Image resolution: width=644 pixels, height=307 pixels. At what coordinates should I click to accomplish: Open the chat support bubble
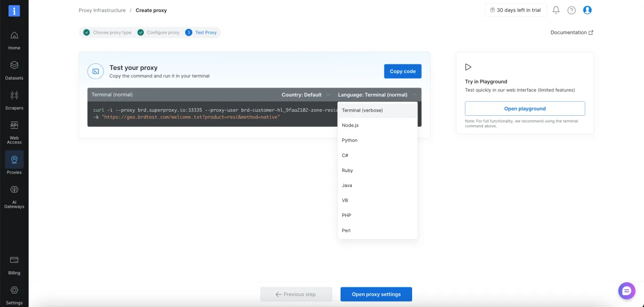pyautogui.click(x=626, y=290)
